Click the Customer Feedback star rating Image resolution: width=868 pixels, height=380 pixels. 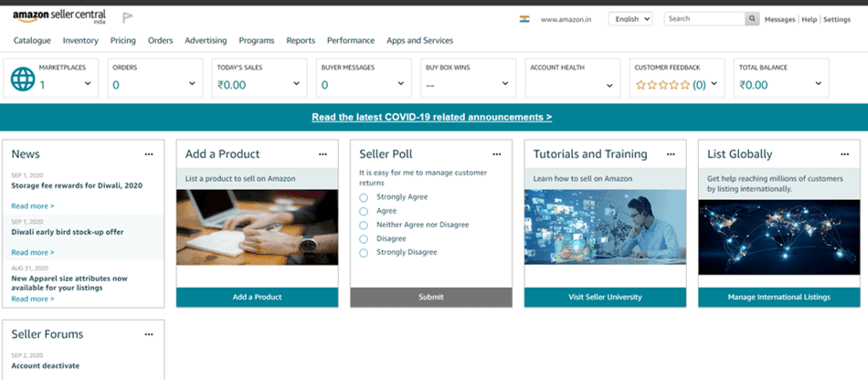tap(662, 85)
